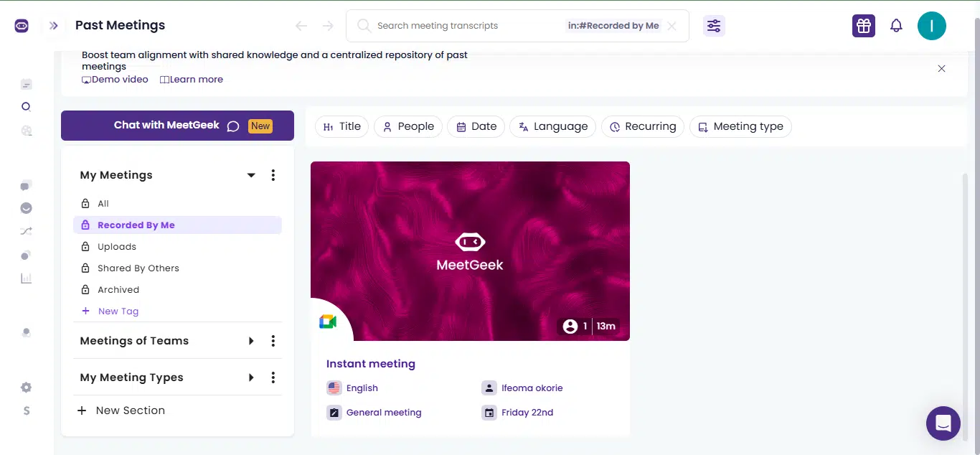This screenshot has height=455, width=980.
Task: Add a New Tag
Action: point(110,311)
